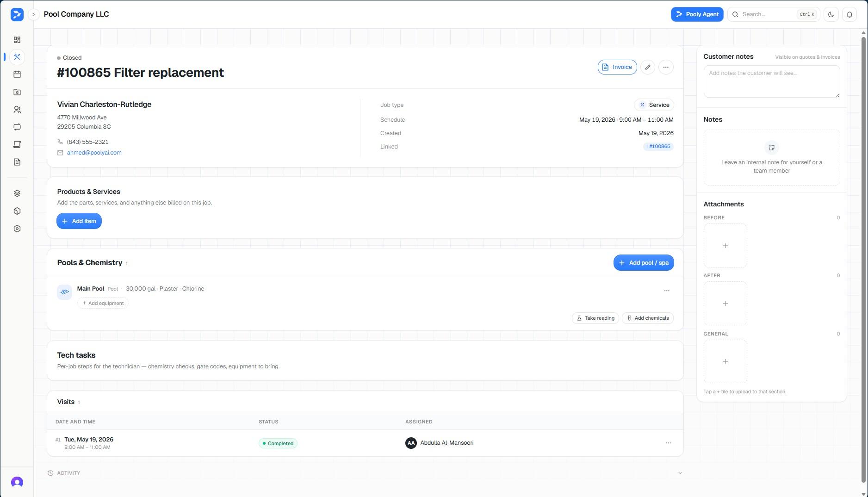Launch the Pooly Agent
868x497 pixels.
(x=697, y=14)
